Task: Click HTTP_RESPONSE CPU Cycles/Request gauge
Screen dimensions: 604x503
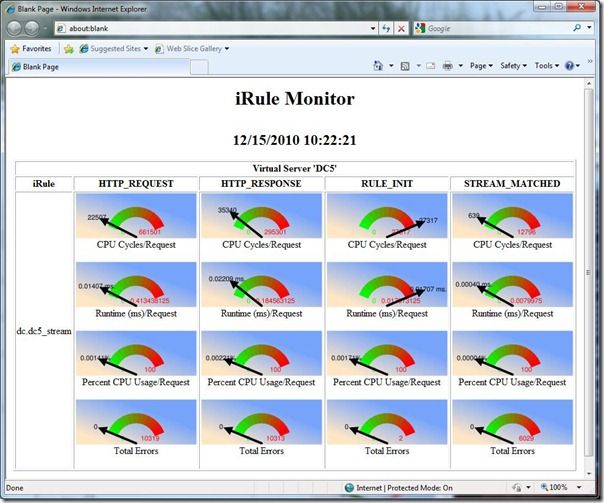Action: pos(262,216)
